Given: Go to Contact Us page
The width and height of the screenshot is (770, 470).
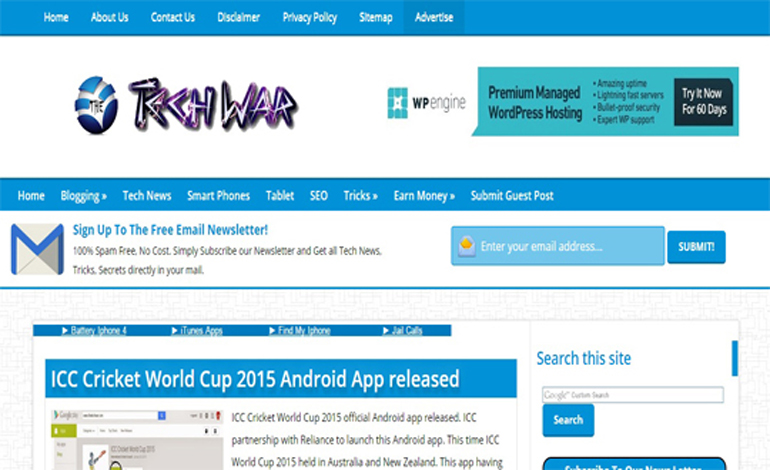Looking at the screenshot, I should pyautogui.click(x=173, y=17).
